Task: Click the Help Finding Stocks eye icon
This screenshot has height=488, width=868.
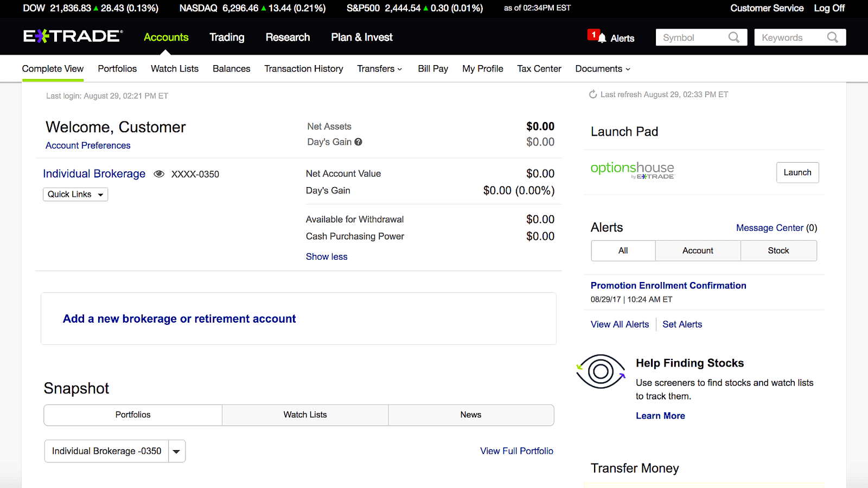Action: pos(601,373)
